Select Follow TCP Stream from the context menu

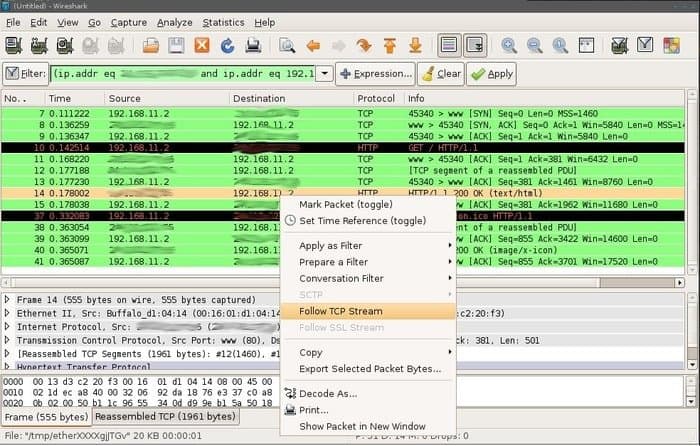[x=340, y=311]
